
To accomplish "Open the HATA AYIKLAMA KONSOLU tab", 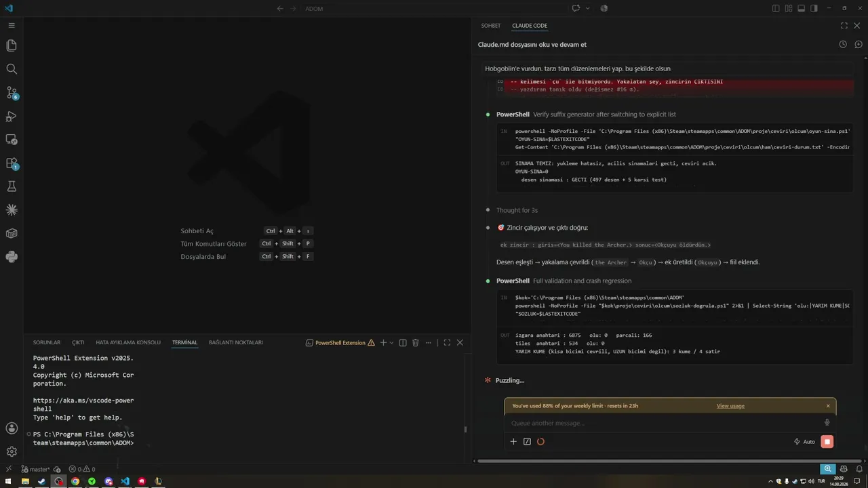I will tap(128, 343).
